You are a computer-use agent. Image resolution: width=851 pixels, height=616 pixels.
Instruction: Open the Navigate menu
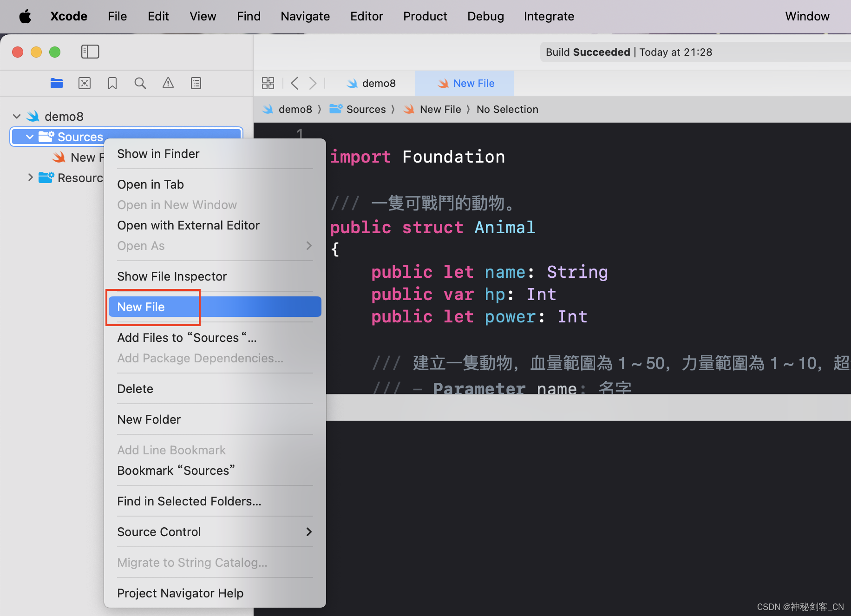(x=305, y=16)
